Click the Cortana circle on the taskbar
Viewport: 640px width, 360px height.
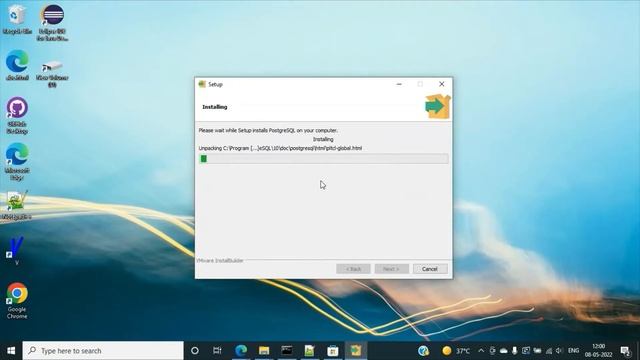click(x=195, y=351)
